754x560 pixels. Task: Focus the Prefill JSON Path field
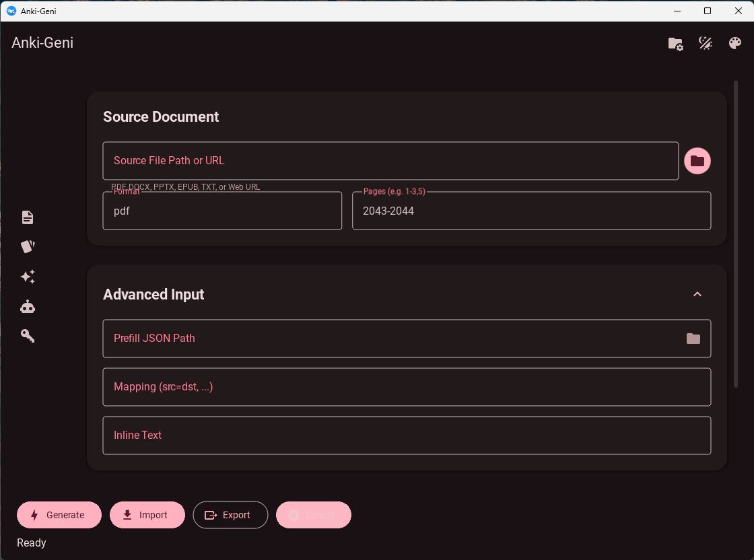coord(407,339)
